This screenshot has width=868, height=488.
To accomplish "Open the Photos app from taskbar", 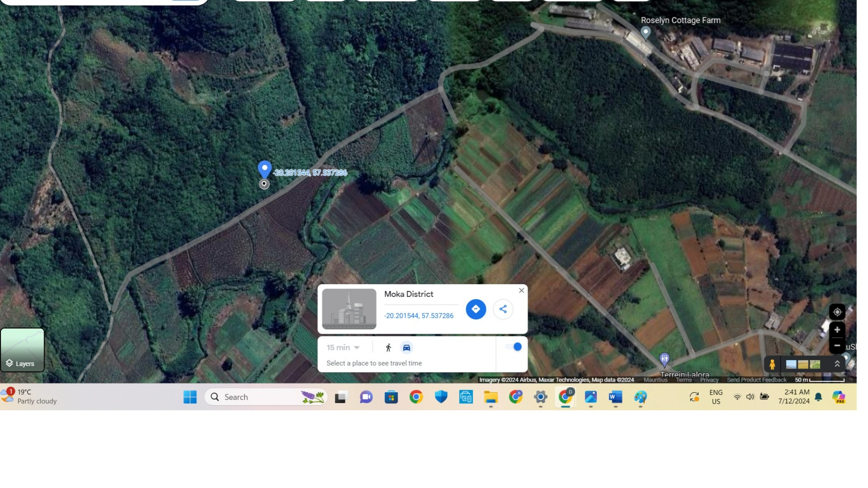I will point(590,397).
